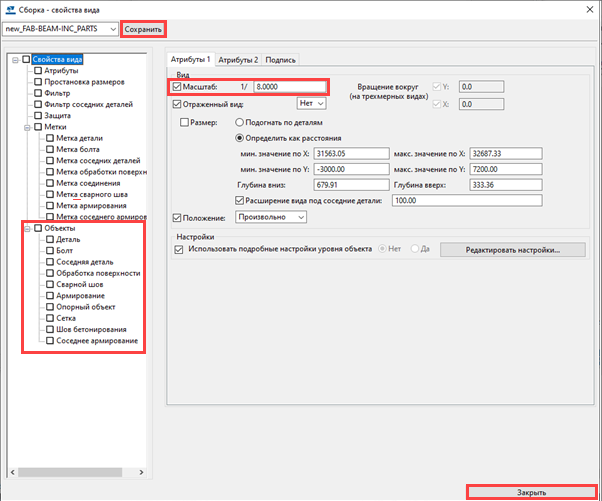Click the scale value field 8.0000
The image size is (602, 501).
(289, 88)
